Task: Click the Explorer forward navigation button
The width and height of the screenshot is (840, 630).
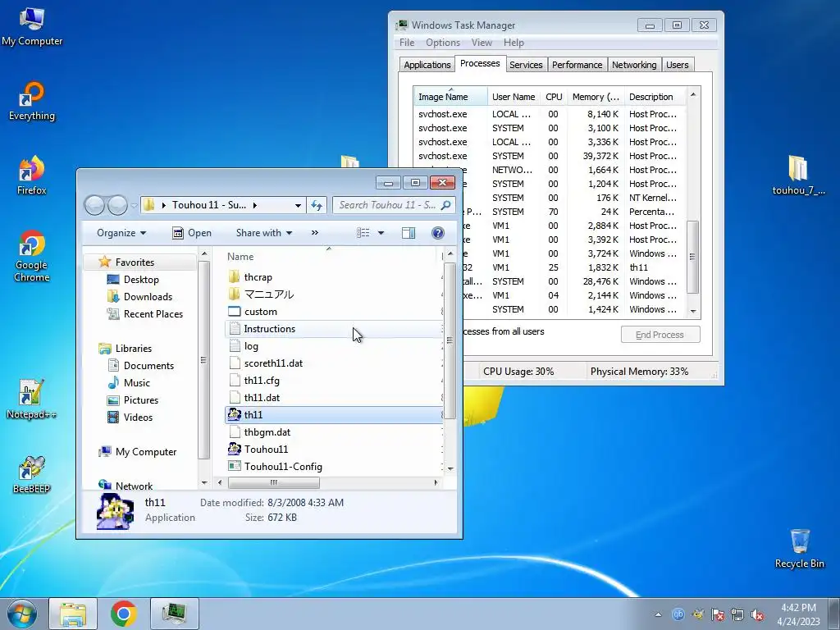Action: pos(117,205)
